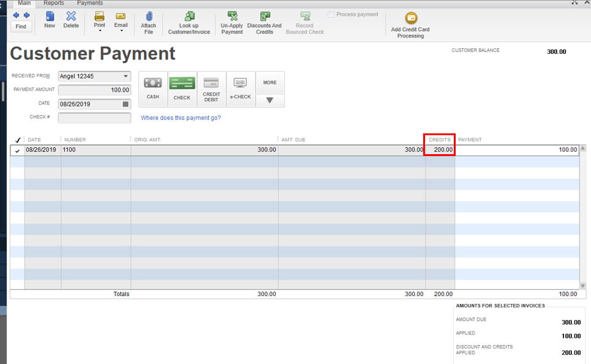Select invoice number cell 1100
This screenshot has height=364, width=591.
96,150
